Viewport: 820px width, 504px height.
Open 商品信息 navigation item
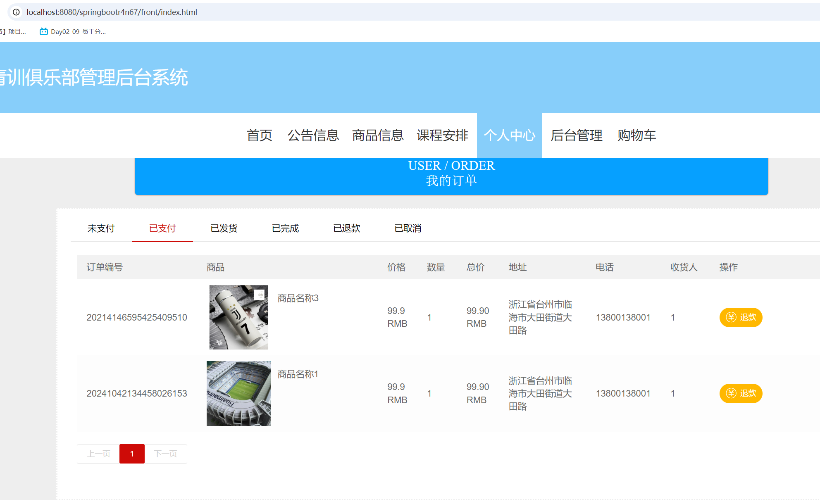pyautogui.click(x=378, y=135)
